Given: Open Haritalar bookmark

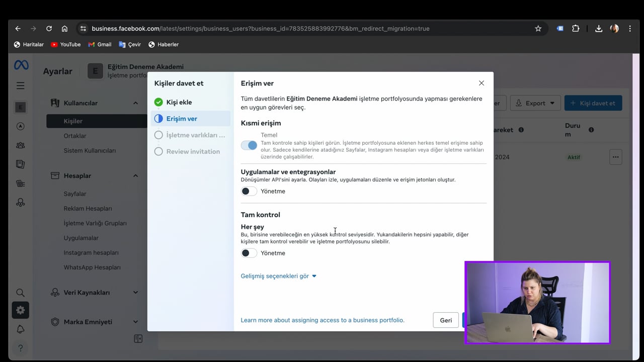Looking at the screenshot, I should click(x=29, y=44).
